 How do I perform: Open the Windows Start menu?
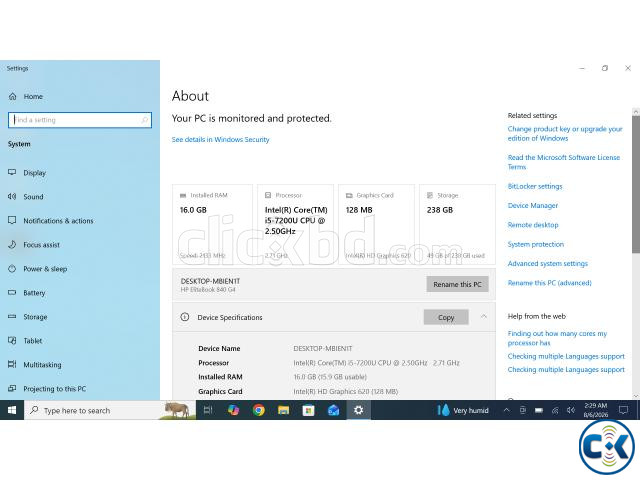[12, 410]
